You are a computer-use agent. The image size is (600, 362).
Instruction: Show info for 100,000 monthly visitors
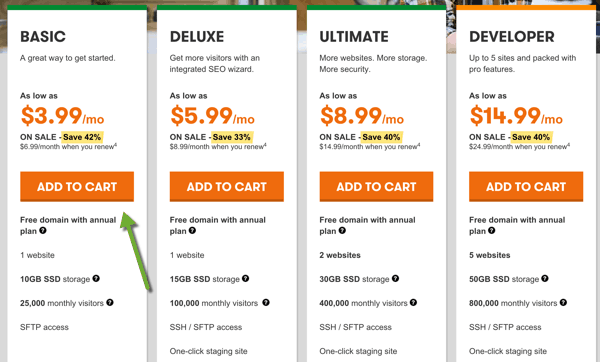(266, 302)
